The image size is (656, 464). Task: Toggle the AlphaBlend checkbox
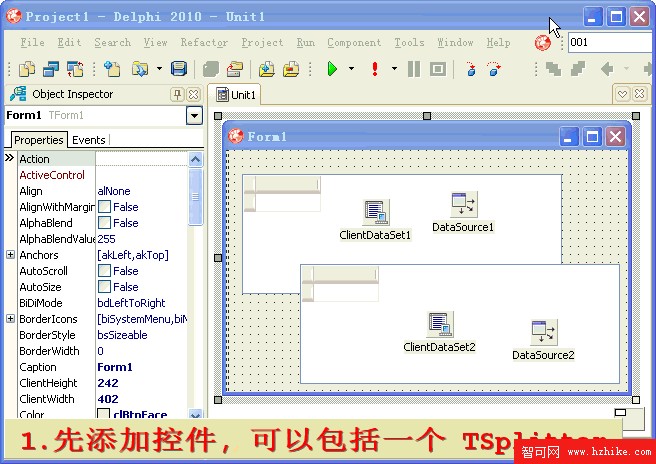click(x=104, y=223)
